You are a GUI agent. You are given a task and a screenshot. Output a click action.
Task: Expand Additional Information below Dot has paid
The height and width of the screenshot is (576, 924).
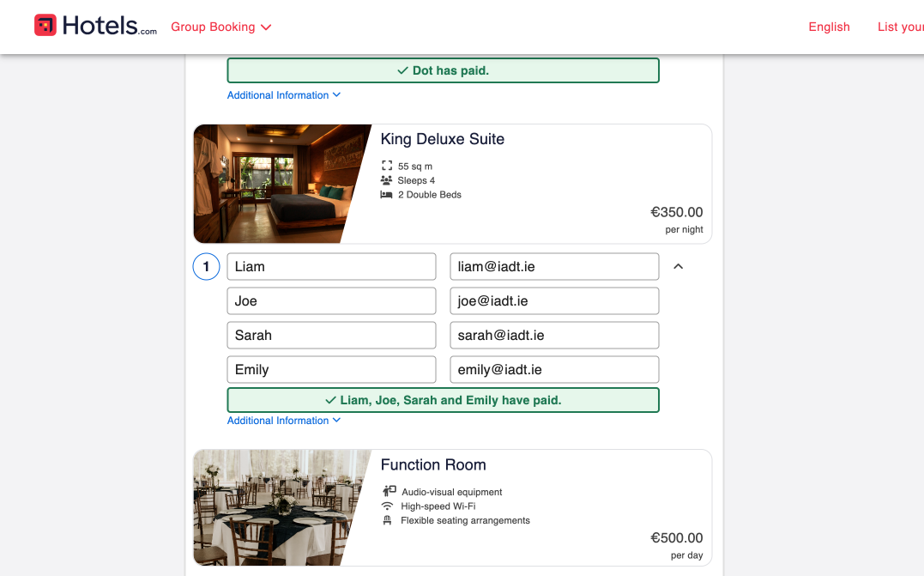[283, 95]
